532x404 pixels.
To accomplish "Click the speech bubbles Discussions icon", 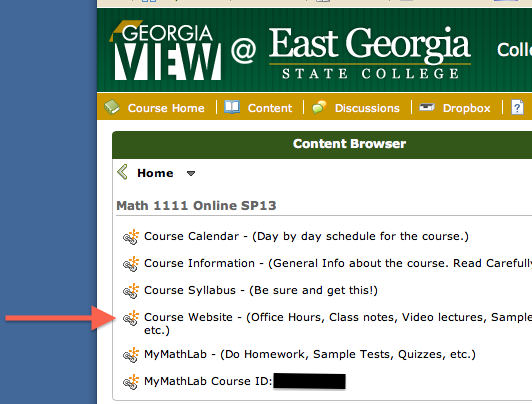I will (x=319, y=107).
